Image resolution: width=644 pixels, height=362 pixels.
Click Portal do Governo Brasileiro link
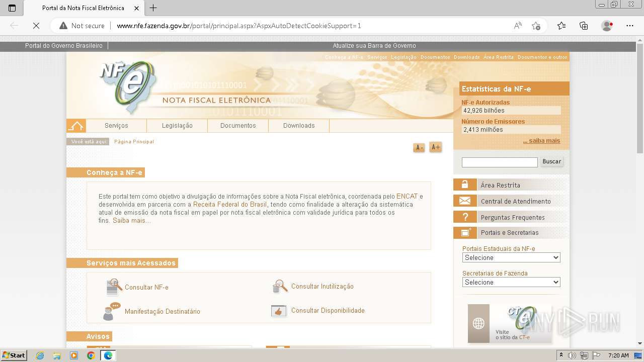(64, 46)
